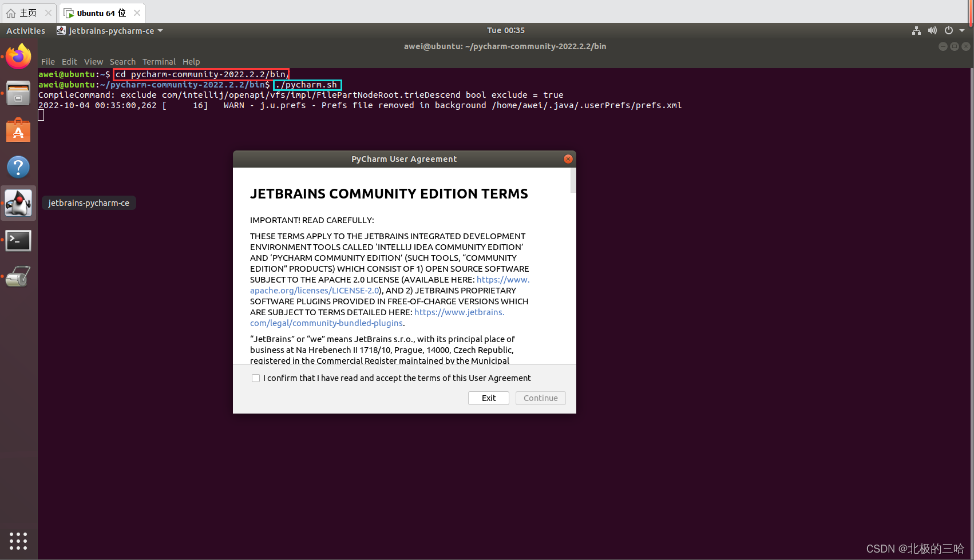974x560 pixels.
Task: Select the Ubuntu 64 位 VM tab
Action: point(101,13)
